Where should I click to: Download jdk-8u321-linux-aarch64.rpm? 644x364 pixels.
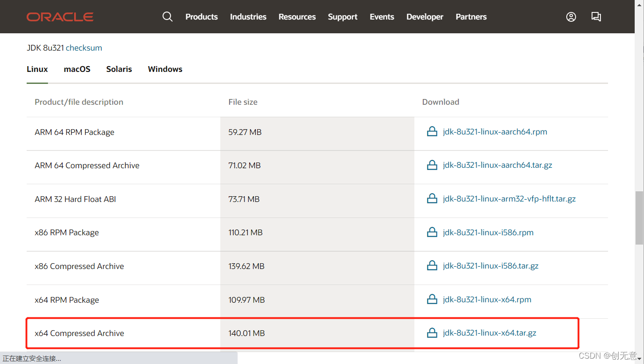coord(495,132)
